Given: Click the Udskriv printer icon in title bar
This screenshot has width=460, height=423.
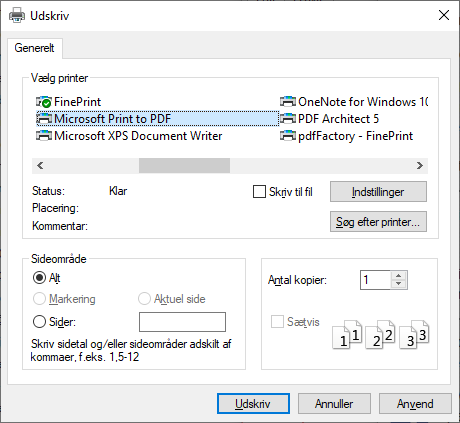Looking at the screenshot, I should pyautogui.click(x=17, y=16).
